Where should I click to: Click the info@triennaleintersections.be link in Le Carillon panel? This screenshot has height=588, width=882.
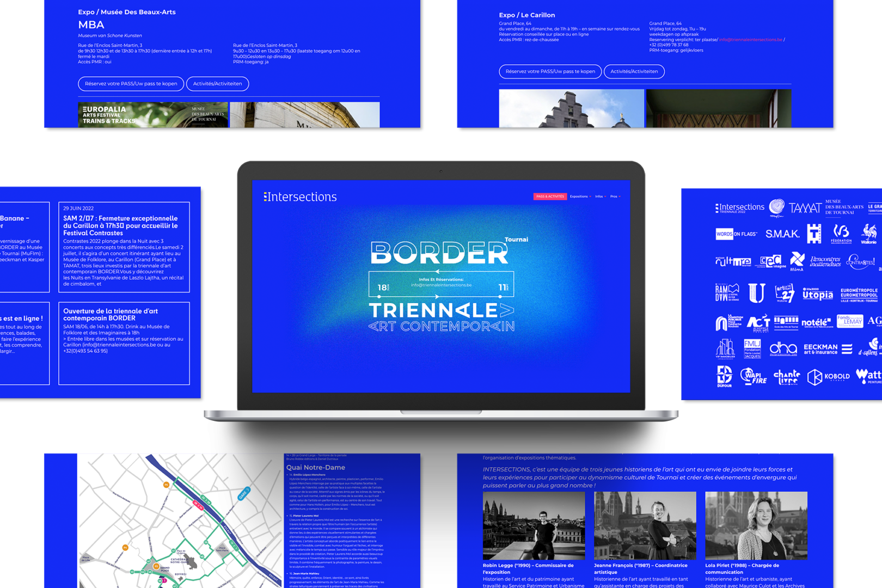click(751, 40)
